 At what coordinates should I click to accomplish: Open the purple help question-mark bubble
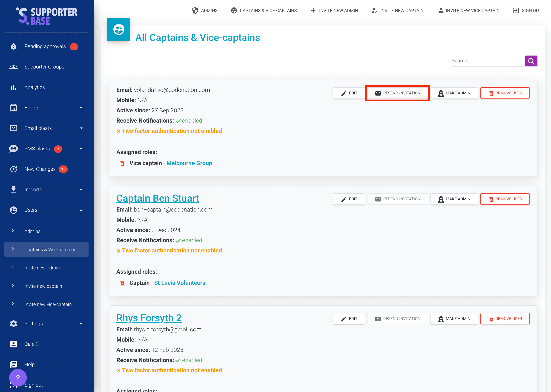coord(18,378)
